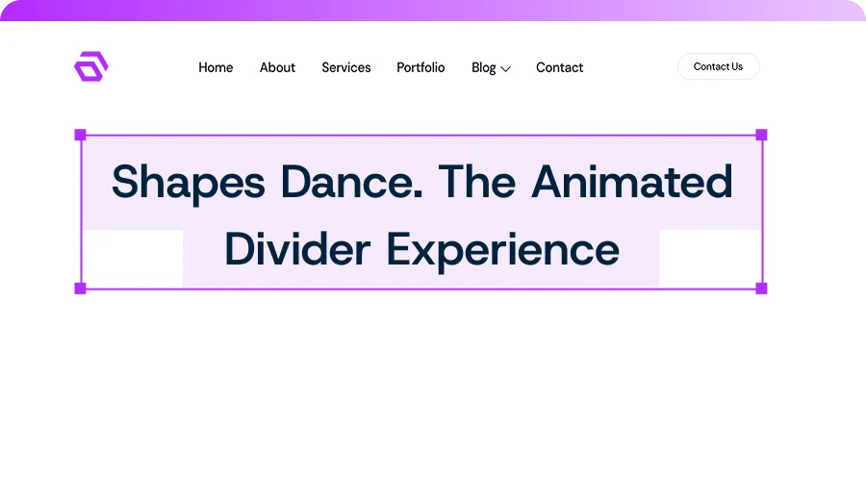Click the word "Animated" in the heading
The width and height of the screenshot is (866, 504).
coord(631,182)
